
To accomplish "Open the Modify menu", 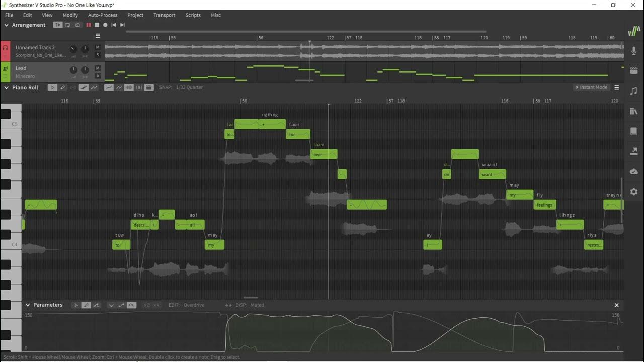I will 70,15.
